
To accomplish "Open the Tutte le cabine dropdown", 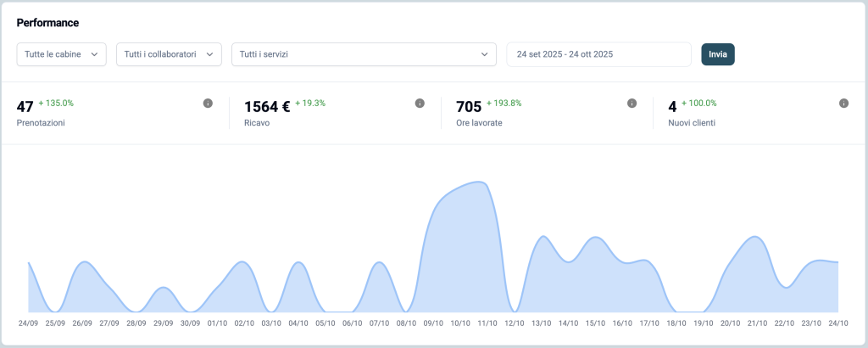I will pos(62,54).
